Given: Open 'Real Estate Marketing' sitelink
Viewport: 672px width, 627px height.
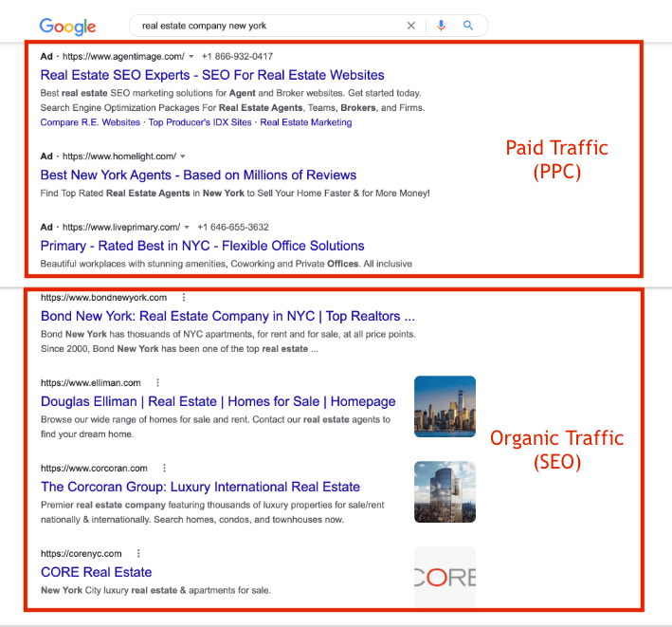Looking at the screenshot, I should [x=306, y=122].
